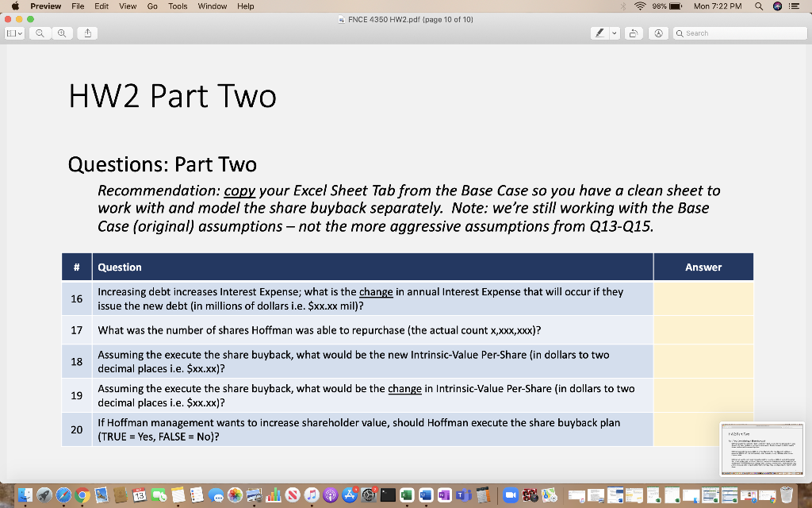
Task: Open System Preferences from the Dock
Action: click(x=369, y=495)
